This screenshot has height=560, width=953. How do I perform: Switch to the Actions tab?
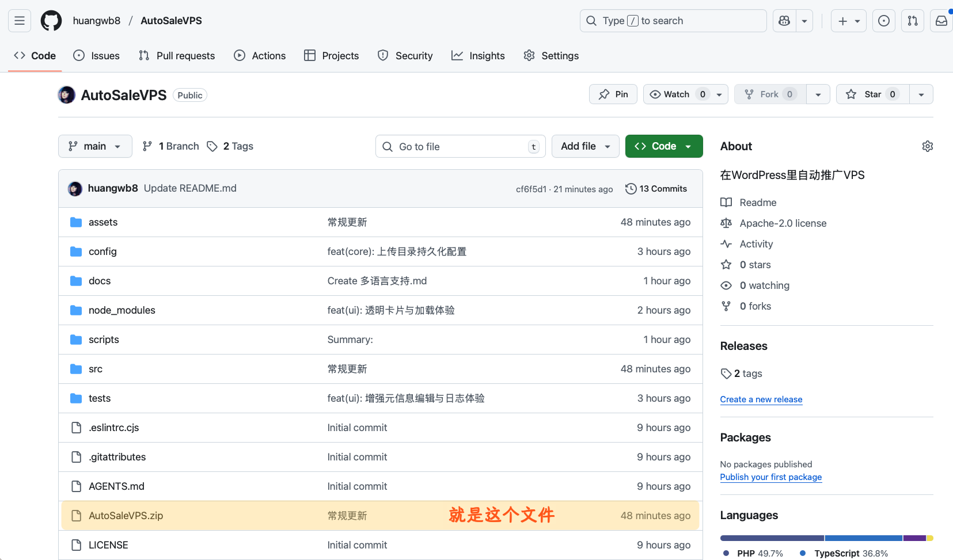pos(260,56)
